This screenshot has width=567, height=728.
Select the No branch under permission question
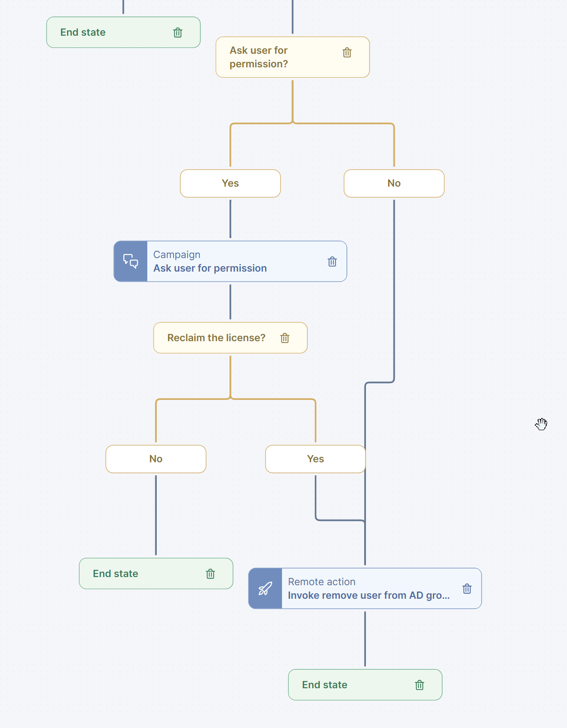pyautogui.click(x=394, y=183)
